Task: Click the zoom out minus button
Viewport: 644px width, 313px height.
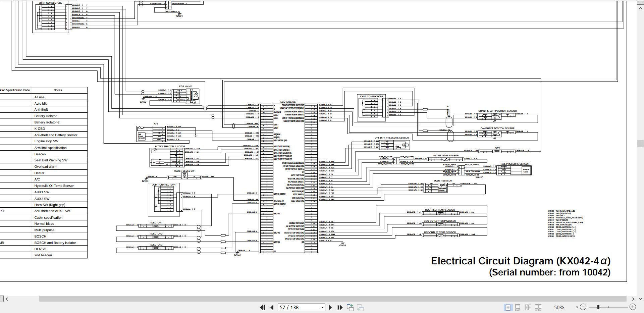Action: pyautogui.click(x=583, y=307)
